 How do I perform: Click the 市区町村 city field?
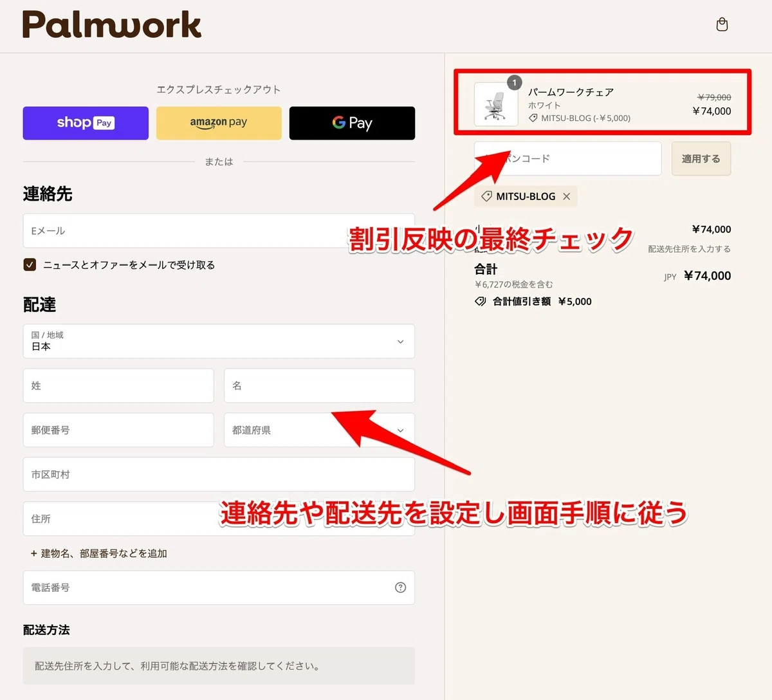[x=219, y=474]
